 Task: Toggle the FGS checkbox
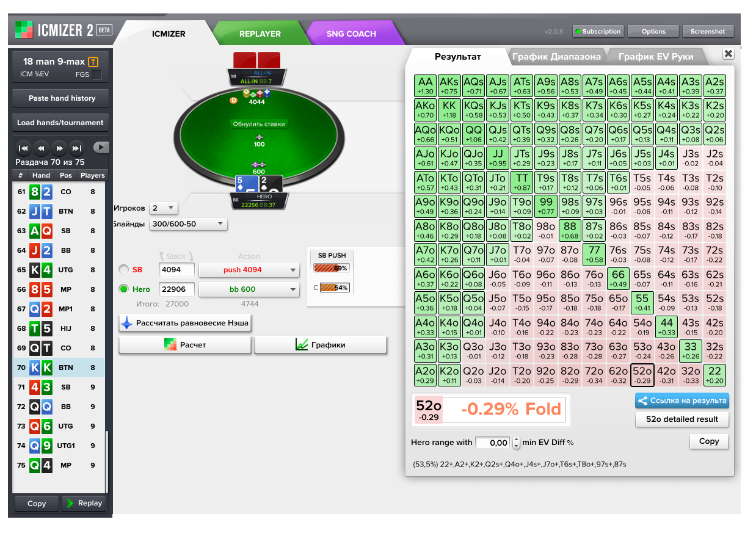pos(96,74)
